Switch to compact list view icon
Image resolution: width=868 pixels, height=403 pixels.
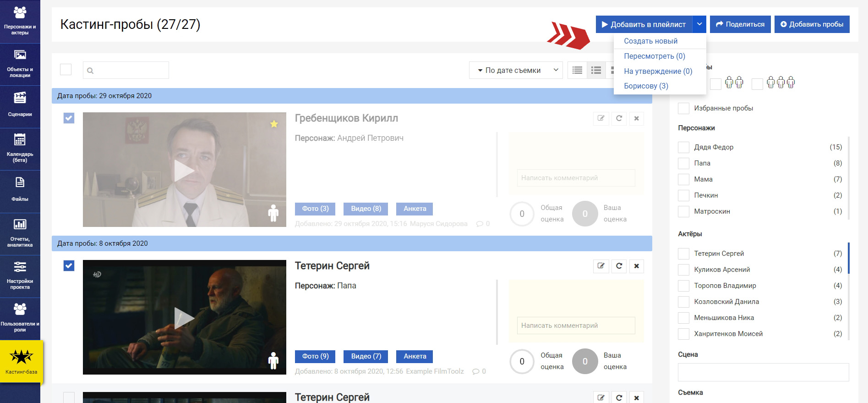577,70
